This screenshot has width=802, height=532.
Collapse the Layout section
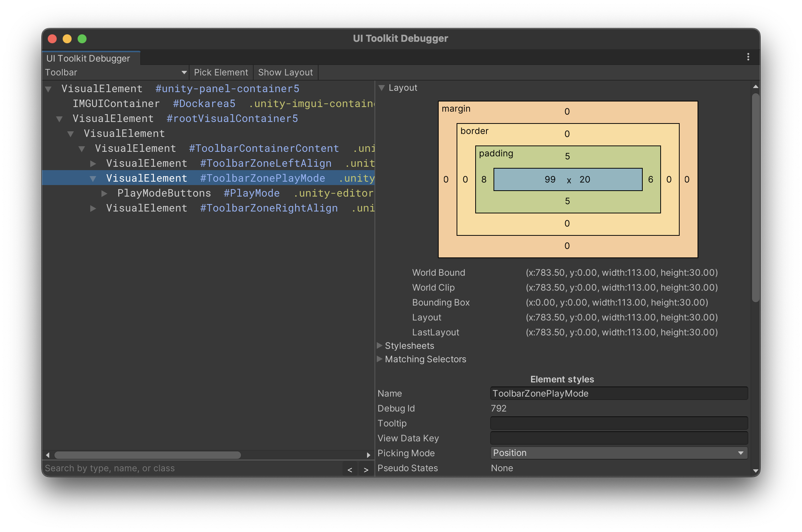pyautogui.click(x=381, y=88)
